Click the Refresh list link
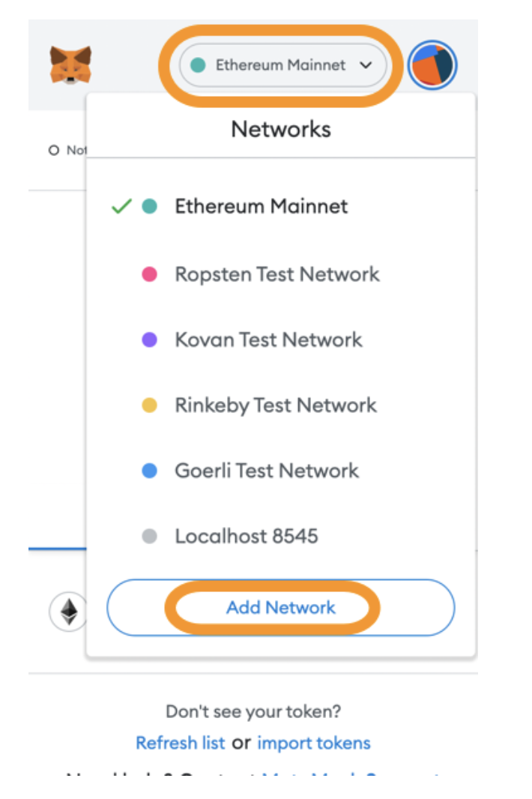 click(181, 743)
